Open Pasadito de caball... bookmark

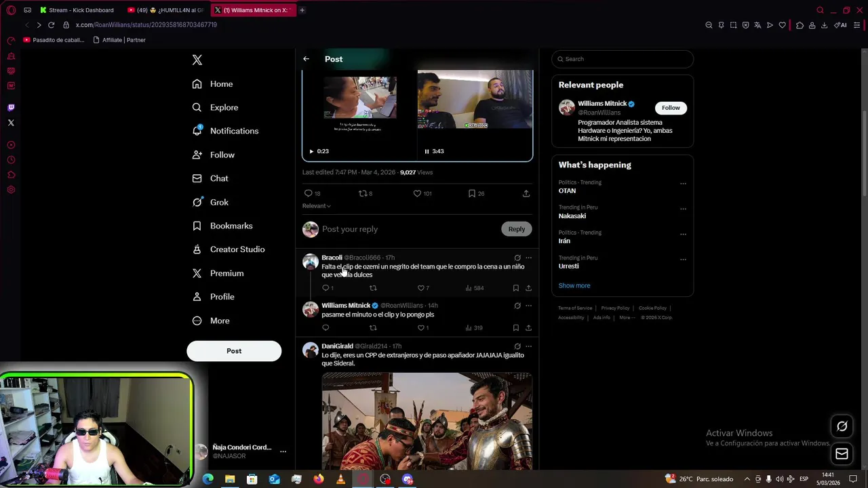tap(54, 40)
